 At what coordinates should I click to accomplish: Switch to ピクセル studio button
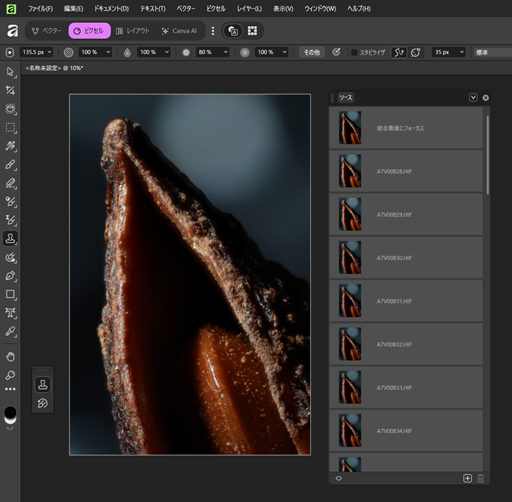[90, 31]
